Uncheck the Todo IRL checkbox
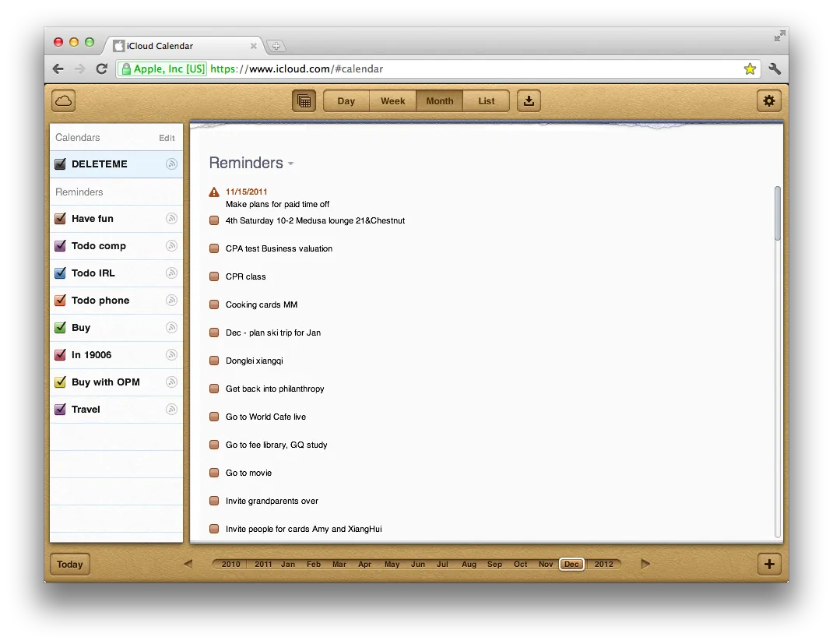Viewport: 833px width, 644px height. 61,273
